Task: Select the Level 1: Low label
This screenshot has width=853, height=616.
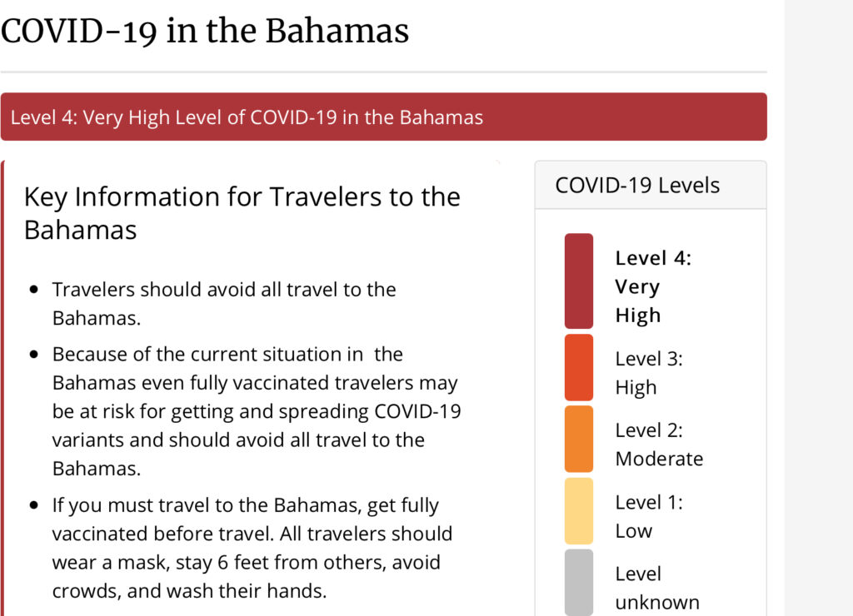Action: click(x=648, y=516)
